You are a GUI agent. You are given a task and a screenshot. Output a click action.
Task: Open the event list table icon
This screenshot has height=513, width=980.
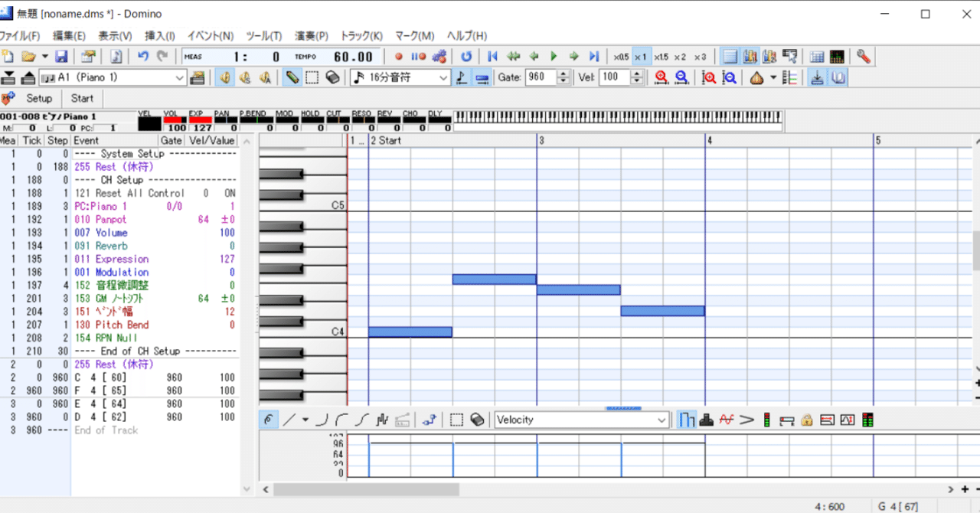coord(817,57)
